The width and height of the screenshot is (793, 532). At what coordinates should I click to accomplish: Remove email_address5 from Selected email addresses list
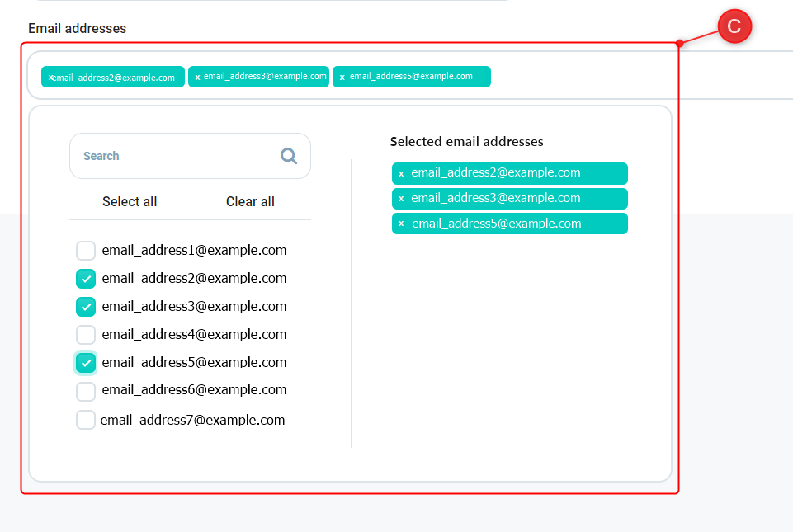pyautogui.click(x=401, y=224)
